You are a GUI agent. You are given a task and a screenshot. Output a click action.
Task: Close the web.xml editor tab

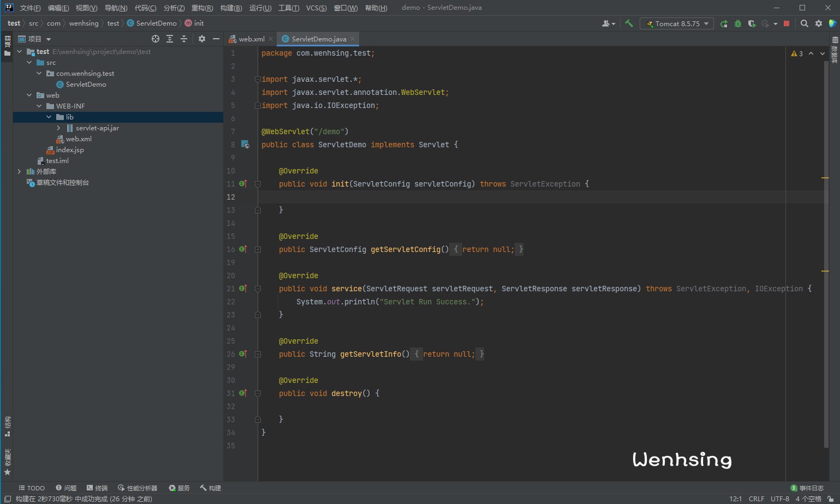[x=271, y=39]
